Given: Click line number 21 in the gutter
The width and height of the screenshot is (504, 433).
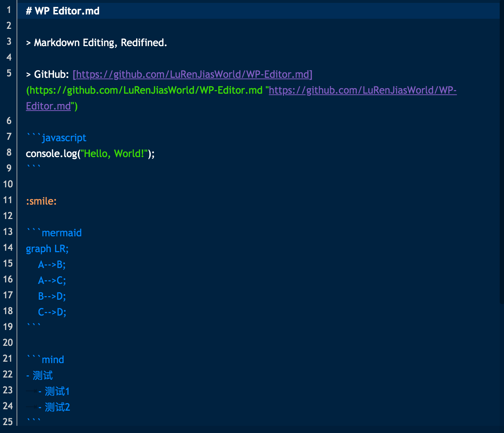Looking at the screenshot, I should pos(8,358).
